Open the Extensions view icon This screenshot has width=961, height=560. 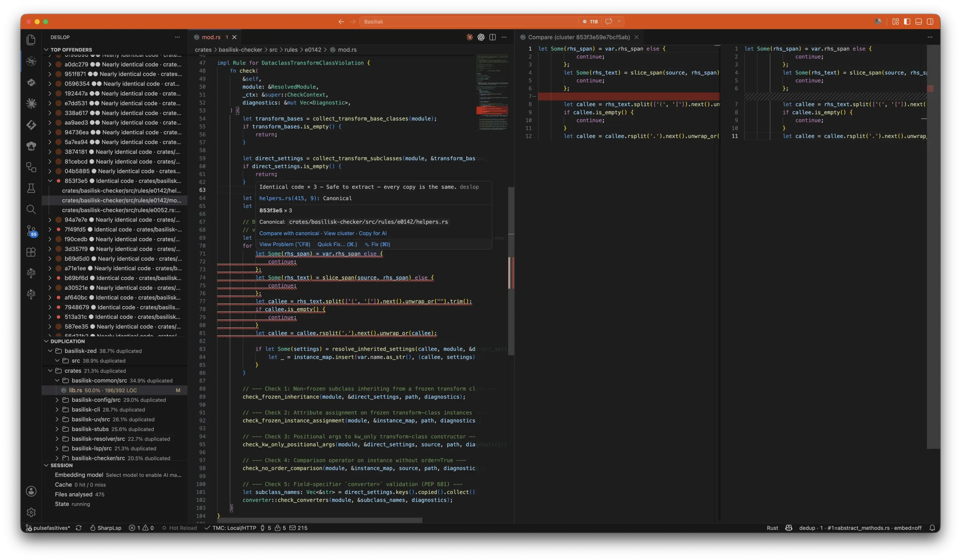coord(31,252)
